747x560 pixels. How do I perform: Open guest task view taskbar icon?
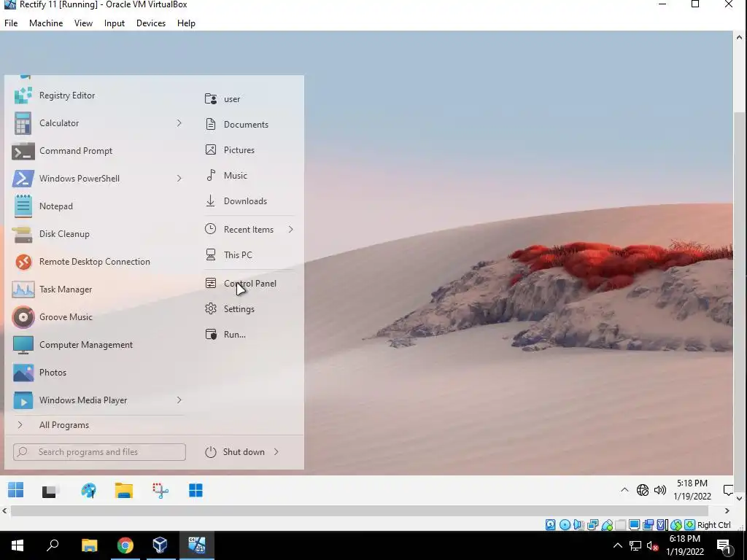tap(50, 491)
